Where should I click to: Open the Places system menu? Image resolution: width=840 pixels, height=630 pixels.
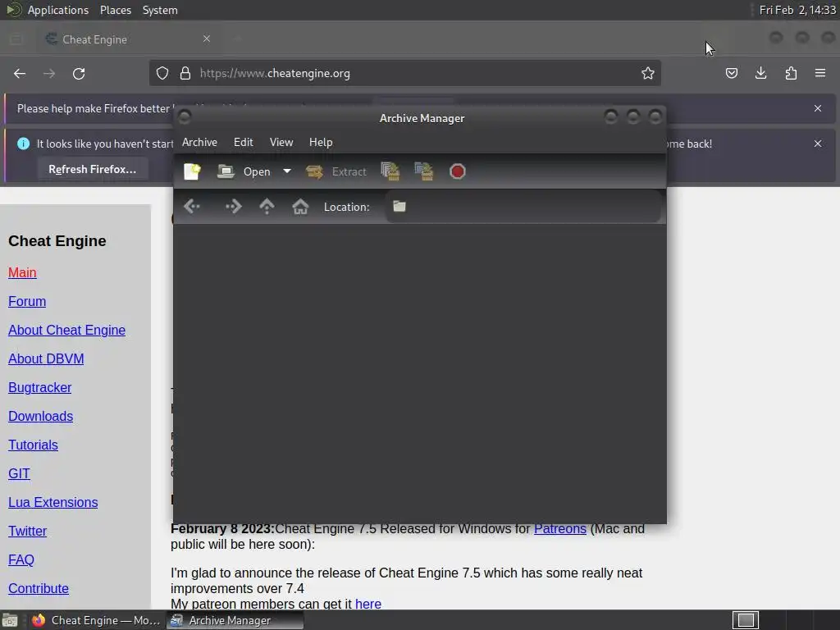click(x=115, y=10)
